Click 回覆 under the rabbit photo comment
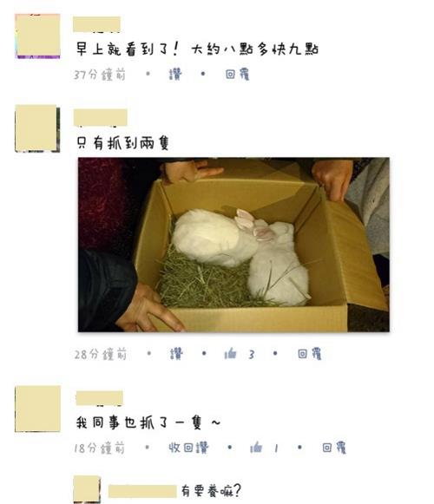Screen dimensions: 434x504 [310, 354]
